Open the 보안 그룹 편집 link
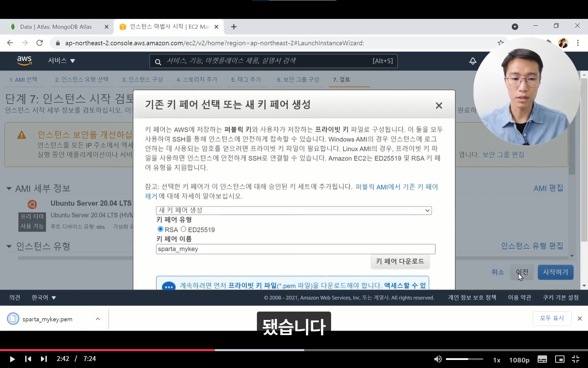Image resolution: width=588 pixels, height=368 pixels. point(503,155)
